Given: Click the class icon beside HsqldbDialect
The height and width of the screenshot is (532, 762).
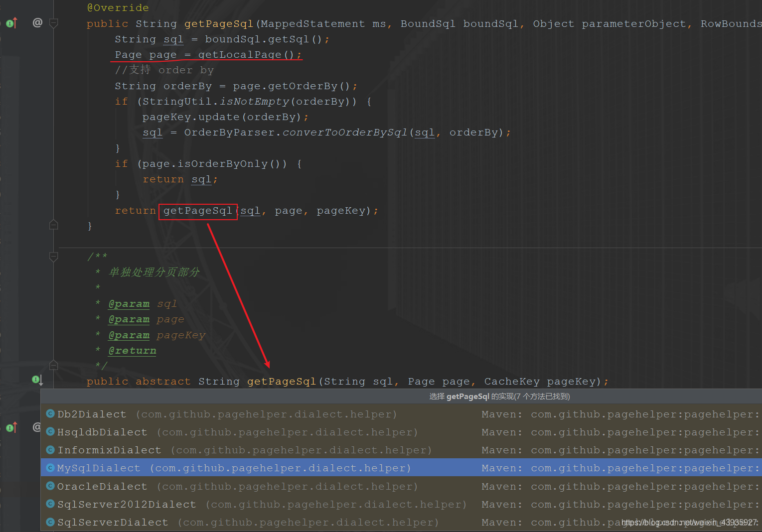Looking at the screenshot, I should tap(50, 432).
